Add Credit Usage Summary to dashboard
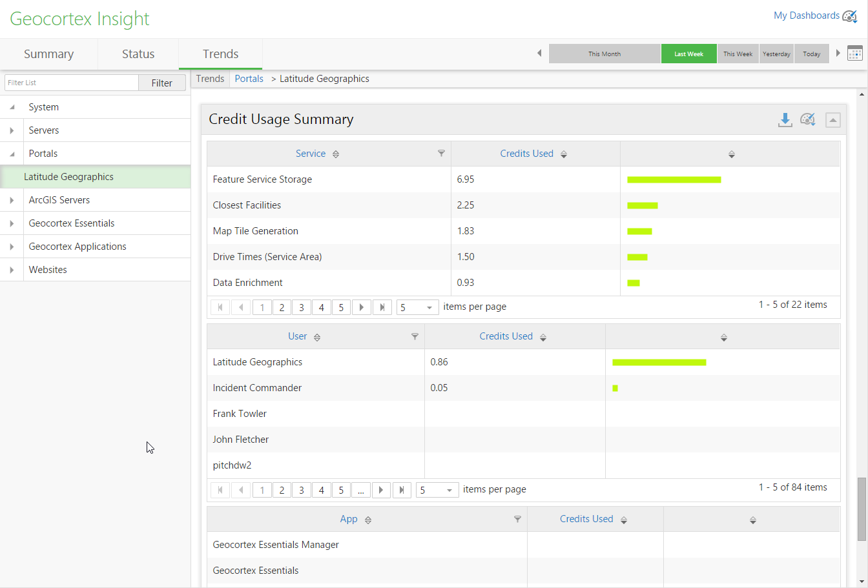 click(x=807, y=119)
